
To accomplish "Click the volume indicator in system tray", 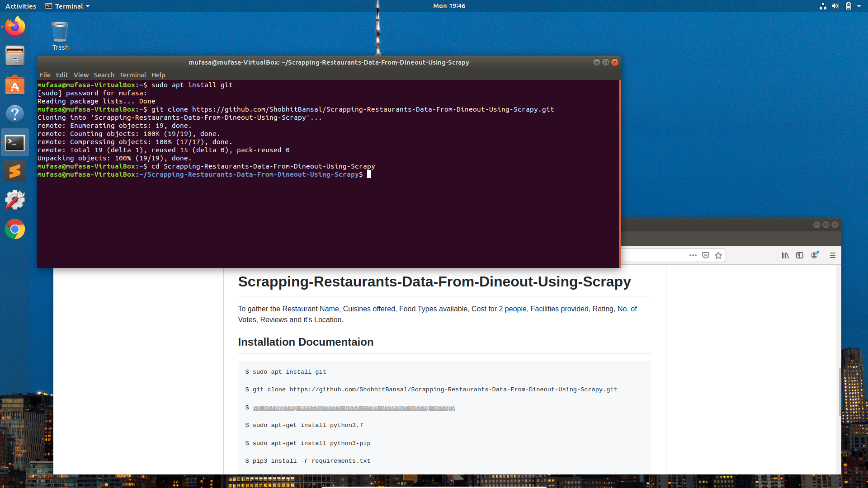I will tap(835, 6).
